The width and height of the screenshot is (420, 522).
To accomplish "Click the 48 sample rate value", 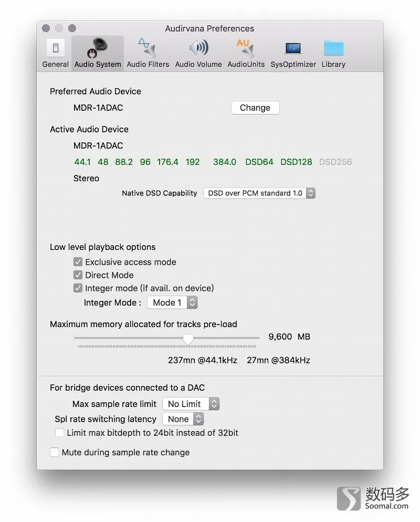I will (103, 162).
